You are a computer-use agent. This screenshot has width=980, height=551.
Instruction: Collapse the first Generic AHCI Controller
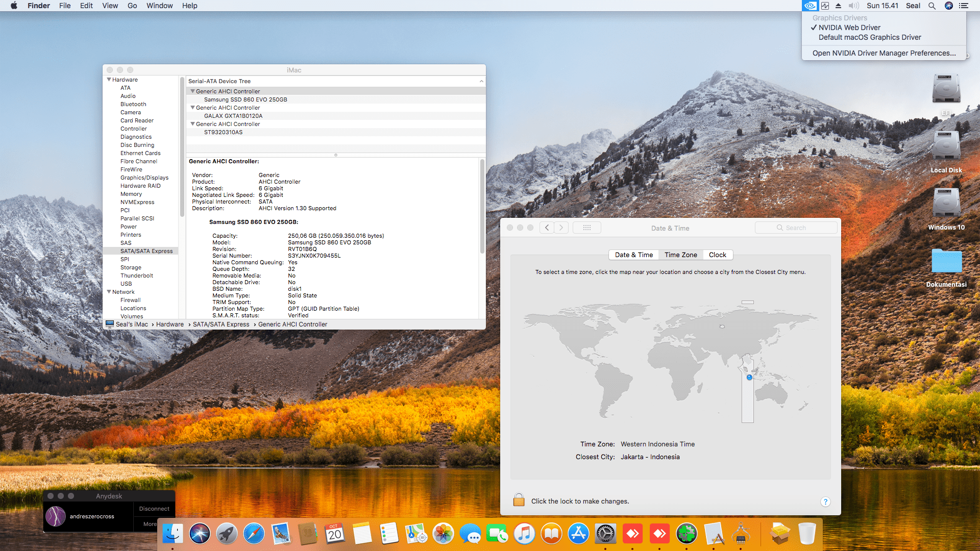pyautogui.click(x=192, y=91)
